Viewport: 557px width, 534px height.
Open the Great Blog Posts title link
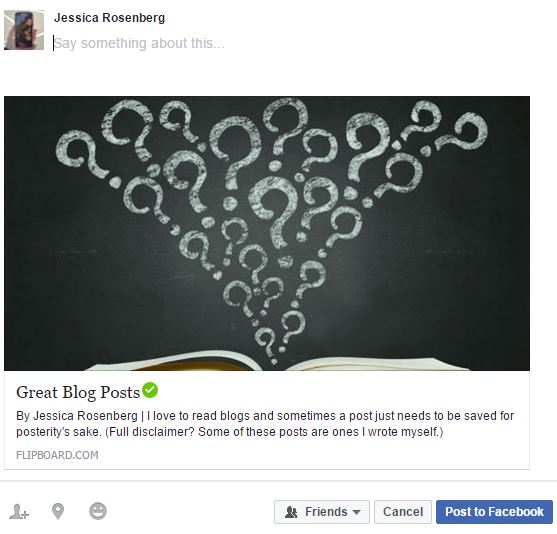(x=78, y=392)
